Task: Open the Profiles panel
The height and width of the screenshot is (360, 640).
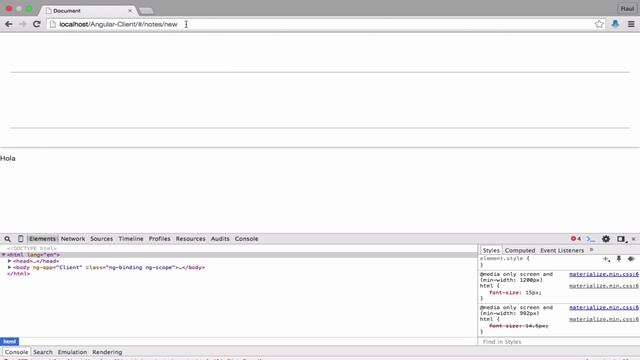Action: pyautogui.click(x=159, y=239)
